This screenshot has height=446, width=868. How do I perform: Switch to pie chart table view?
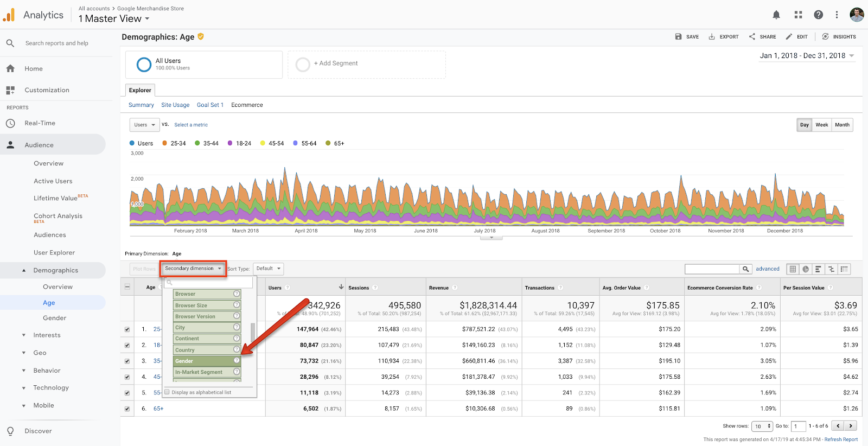coord(806,269)
